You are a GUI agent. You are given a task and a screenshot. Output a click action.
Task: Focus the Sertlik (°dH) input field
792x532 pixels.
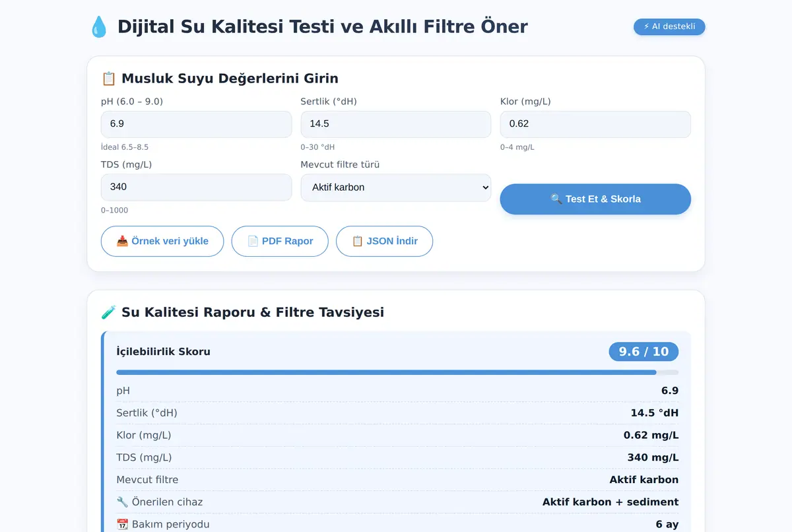[396, 124]
